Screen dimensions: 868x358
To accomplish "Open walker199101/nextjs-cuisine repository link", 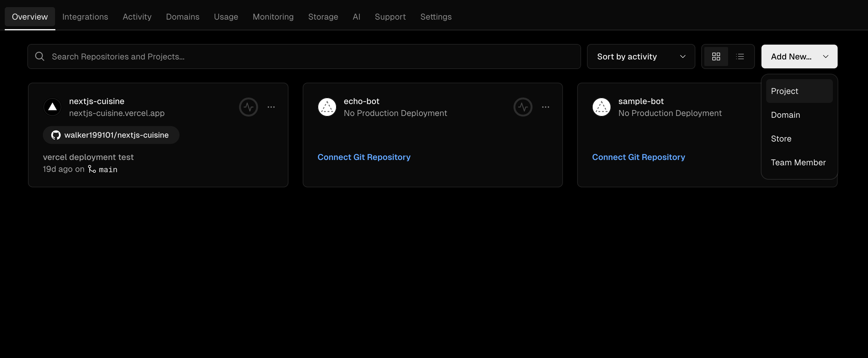I will (x=111, y=135).
